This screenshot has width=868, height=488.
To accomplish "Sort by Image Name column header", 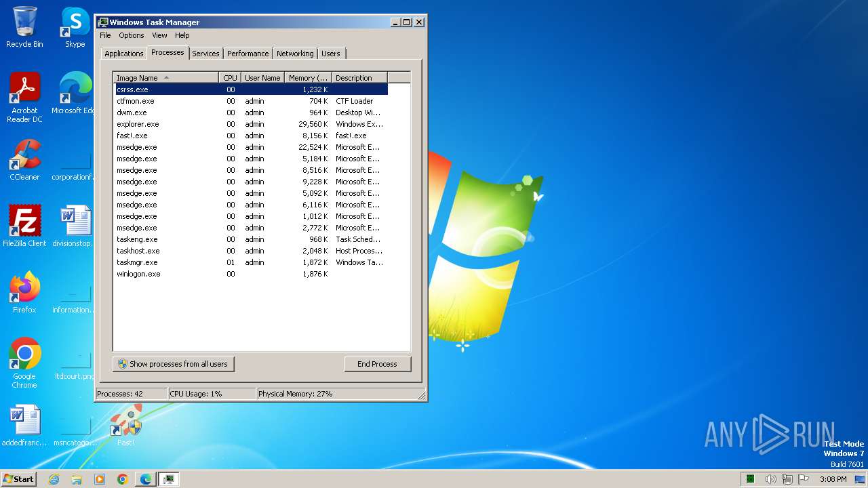I will click(166, 78).
